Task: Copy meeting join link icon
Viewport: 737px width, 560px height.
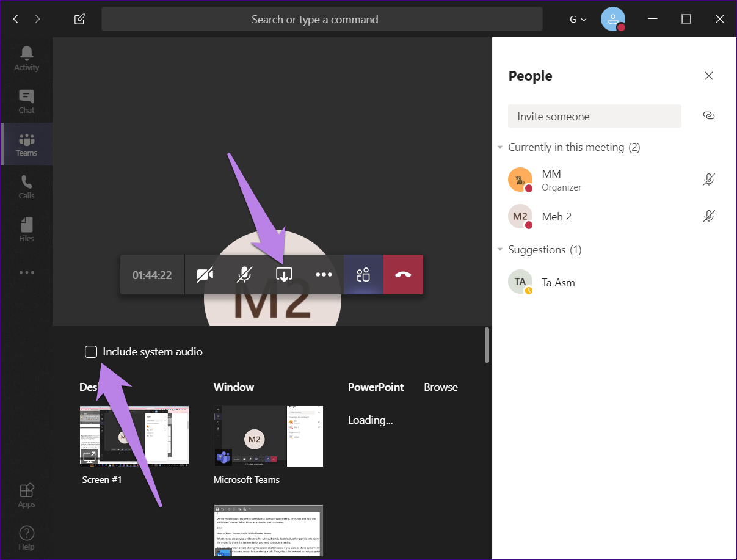Action: (708, 115)
